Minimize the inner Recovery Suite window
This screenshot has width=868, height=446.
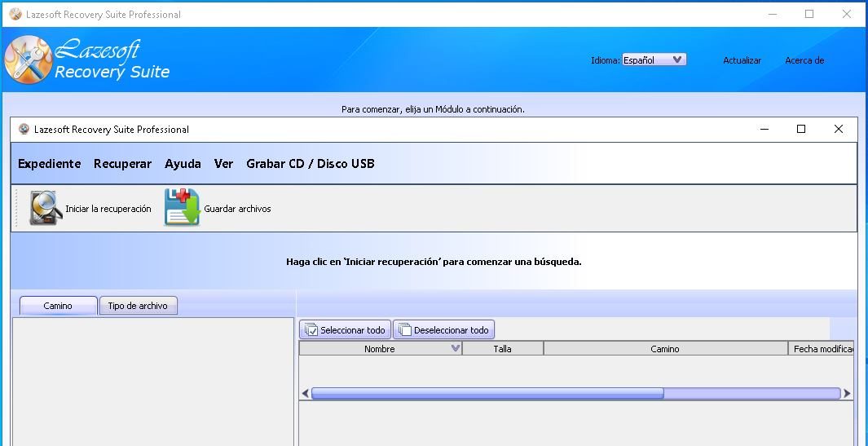click(764, 129)
